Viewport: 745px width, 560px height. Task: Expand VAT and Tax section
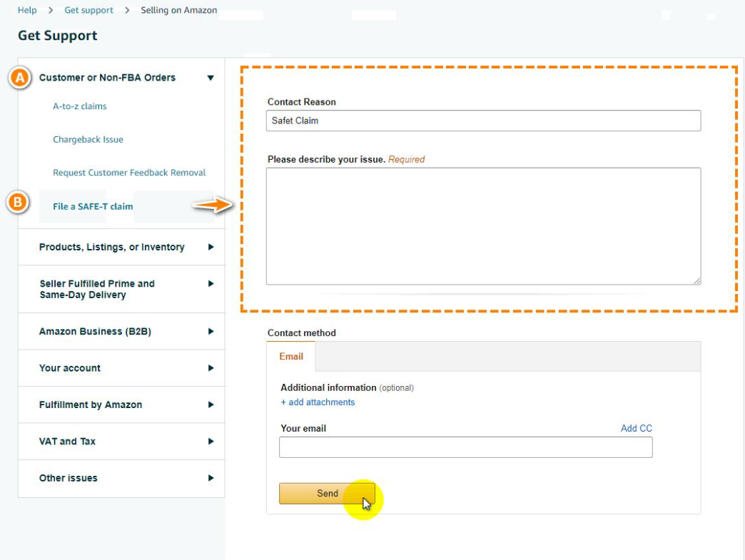[121, 442]
